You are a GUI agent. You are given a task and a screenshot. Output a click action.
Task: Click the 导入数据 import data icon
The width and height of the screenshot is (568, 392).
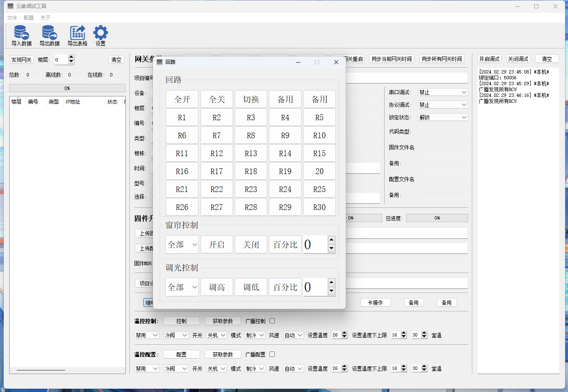[21, 35]
